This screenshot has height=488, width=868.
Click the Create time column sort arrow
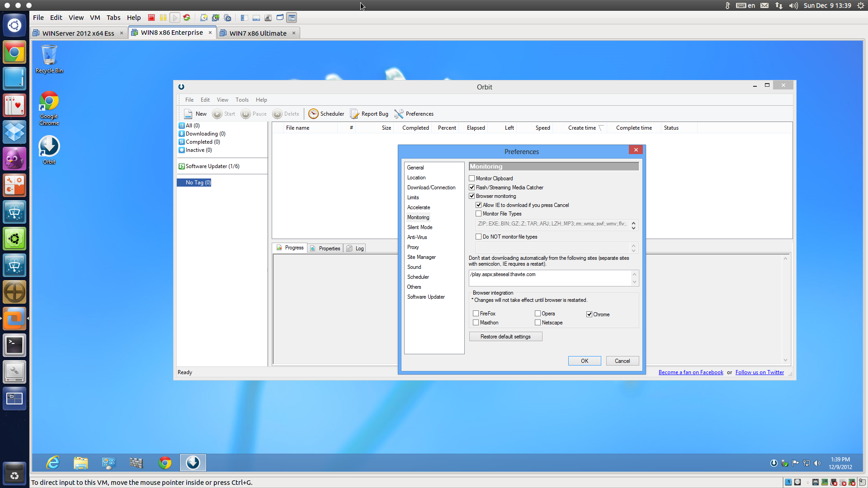pyautogui.click(x=601, y=128)
